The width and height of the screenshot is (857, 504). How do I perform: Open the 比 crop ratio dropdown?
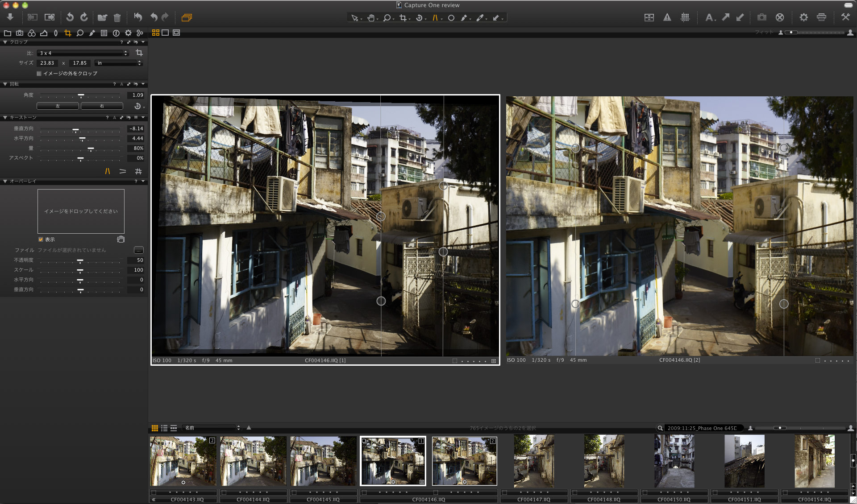pos(83,53)
